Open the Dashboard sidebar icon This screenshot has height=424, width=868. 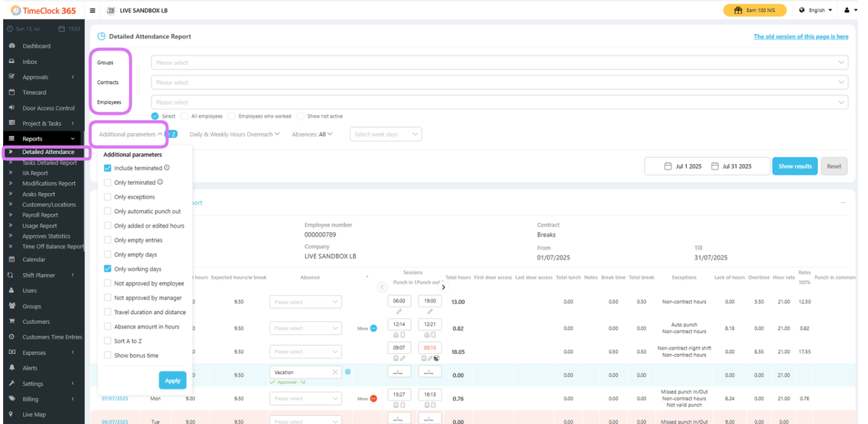click(x=11, y=46)
